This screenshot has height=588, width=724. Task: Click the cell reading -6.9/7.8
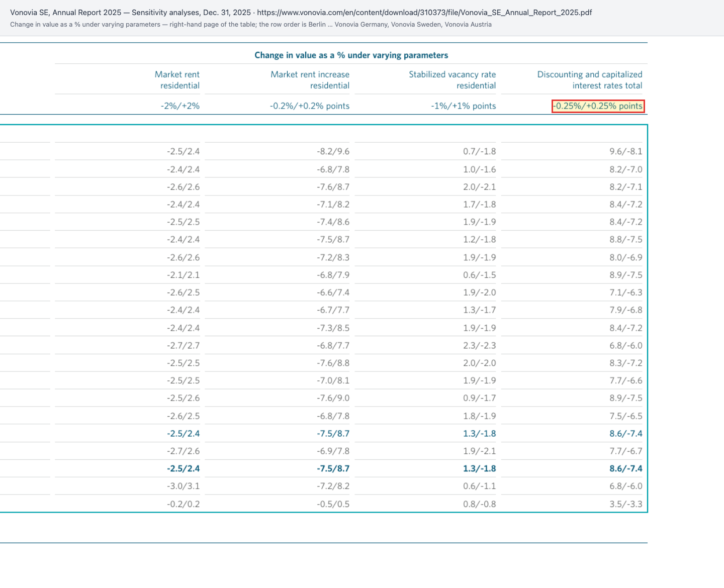click(x=333, y=451)
